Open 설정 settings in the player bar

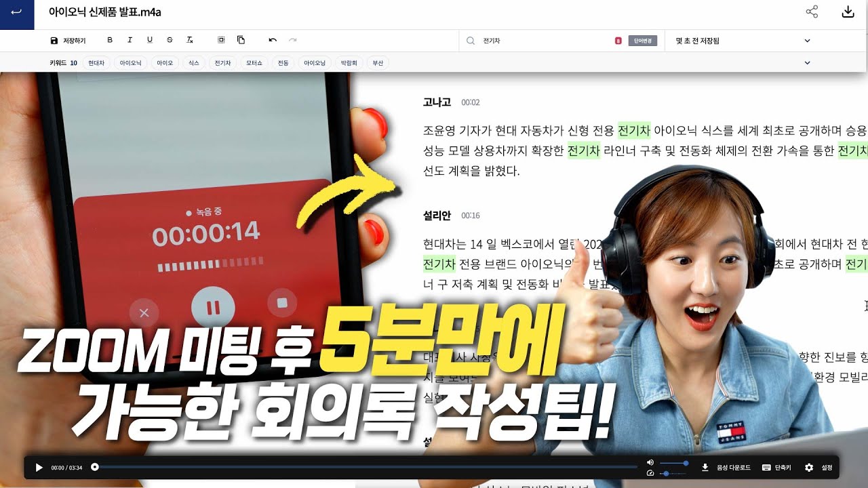click(818, 468)
